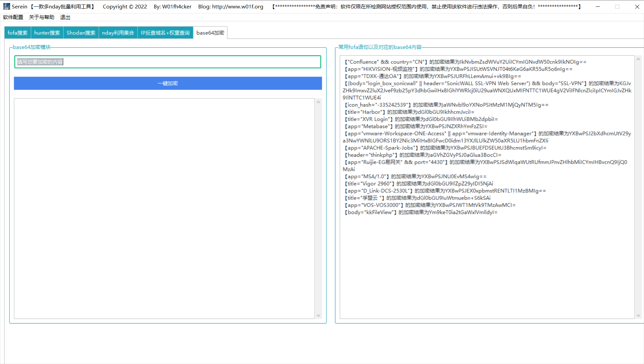Open the 软件配置 menu
Viewport: 644px width, 364px height.
coord(13,17)
